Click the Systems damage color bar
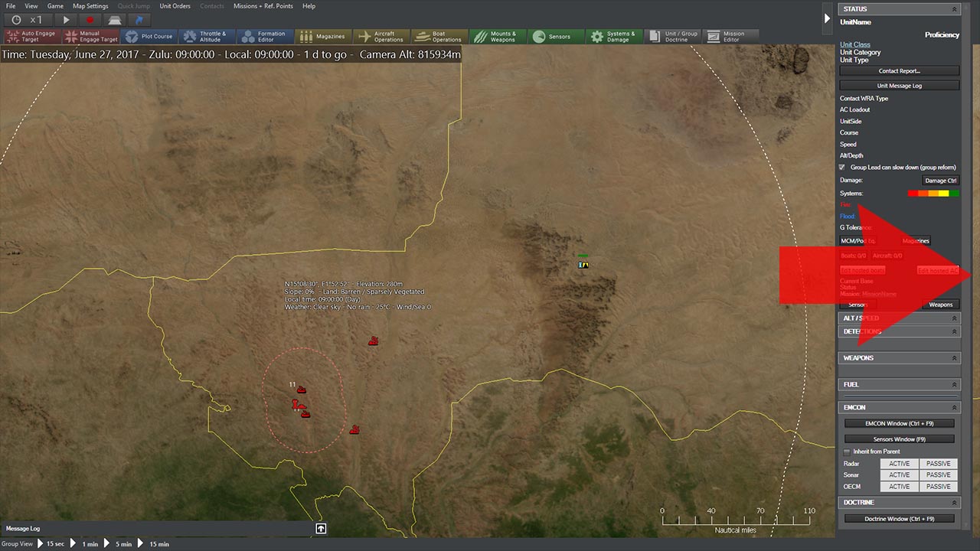Viewport: 980px width, 551px height. 933,194
